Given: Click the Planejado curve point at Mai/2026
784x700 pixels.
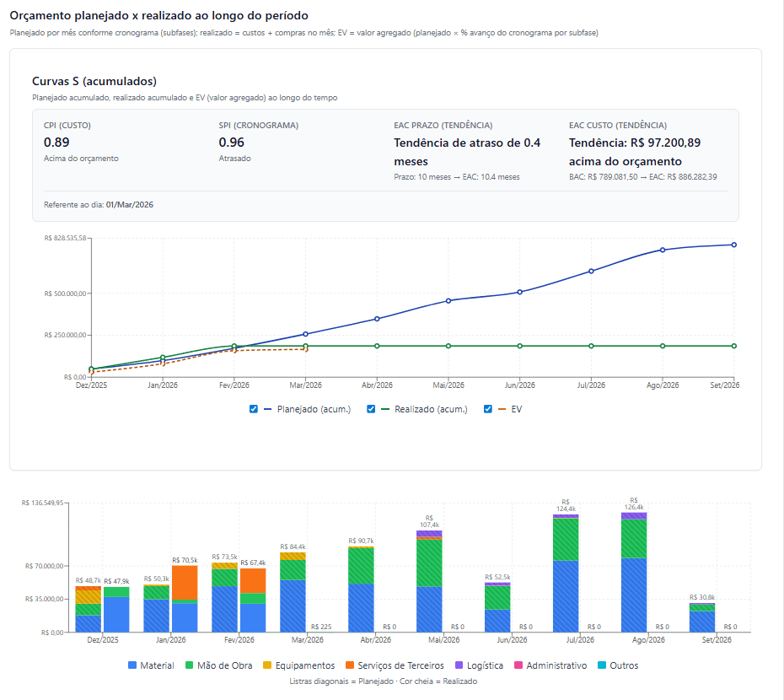Looking at the screenshot, I should 448,300.
